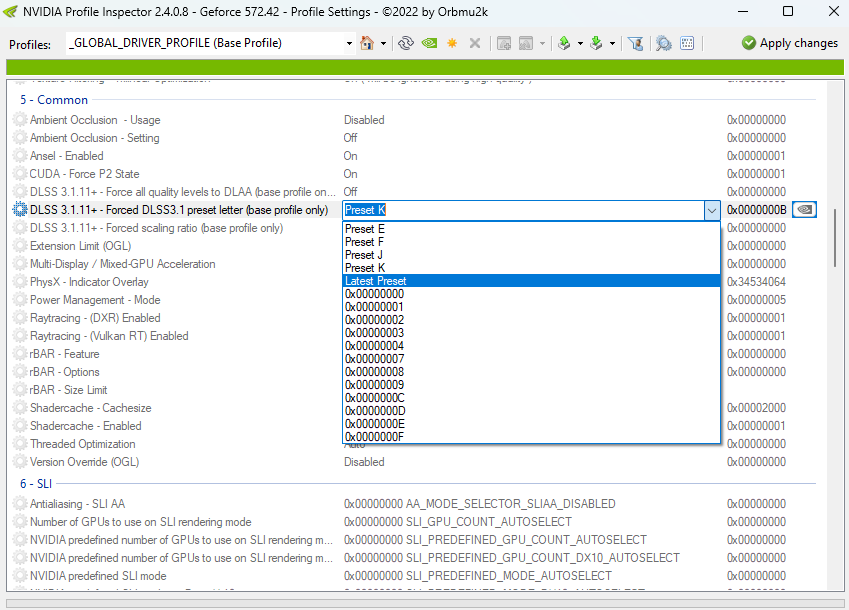Viewport: 849px width, 610px height.
Task: Collapse the preset letter combo box arrow
Action: pos(711,210)
